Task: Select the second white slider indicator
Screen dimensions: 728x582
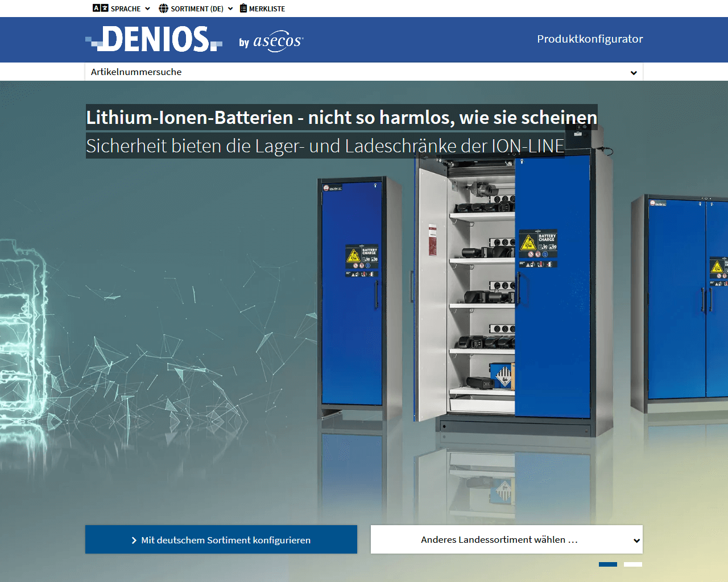Action: (x=633, y=564)
